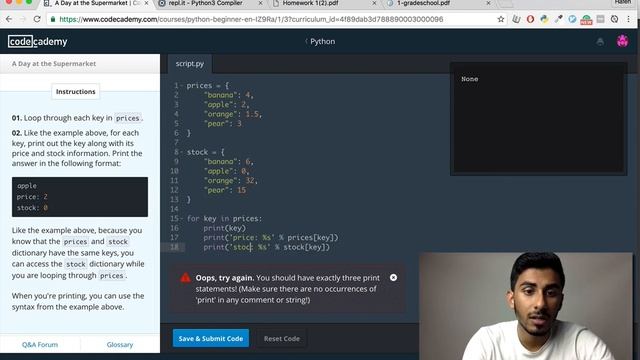Collapse the stock dictionary fold arrow
This screenshot has width=640, height=360.
point(182,152)
